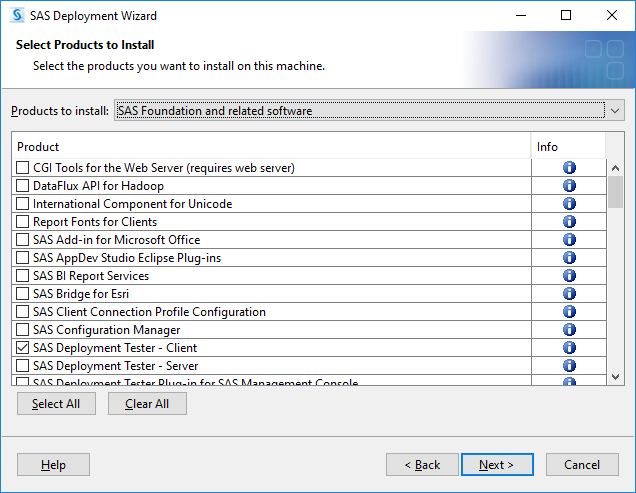Click 'SAS Deployment Tester - Client' row text
This screenshot has height=493, width=636.
[x=115, y=348]
